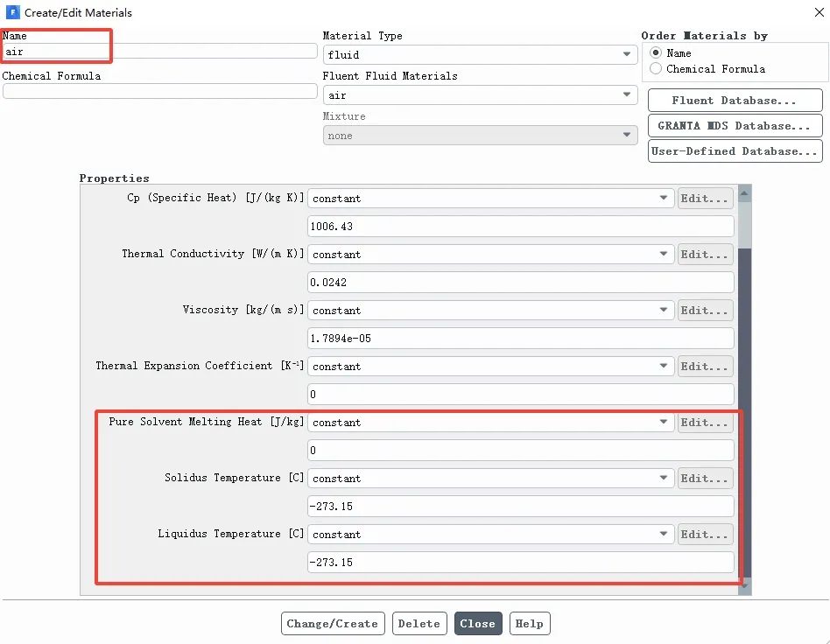Open Solidus Temperature method dropdown

(490, 479)
